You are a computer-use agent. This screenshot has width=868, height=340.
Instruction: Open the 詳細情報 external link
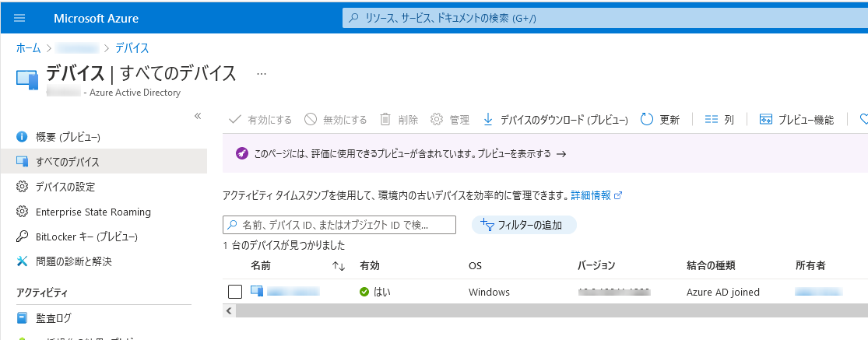(x=597, y=195)
